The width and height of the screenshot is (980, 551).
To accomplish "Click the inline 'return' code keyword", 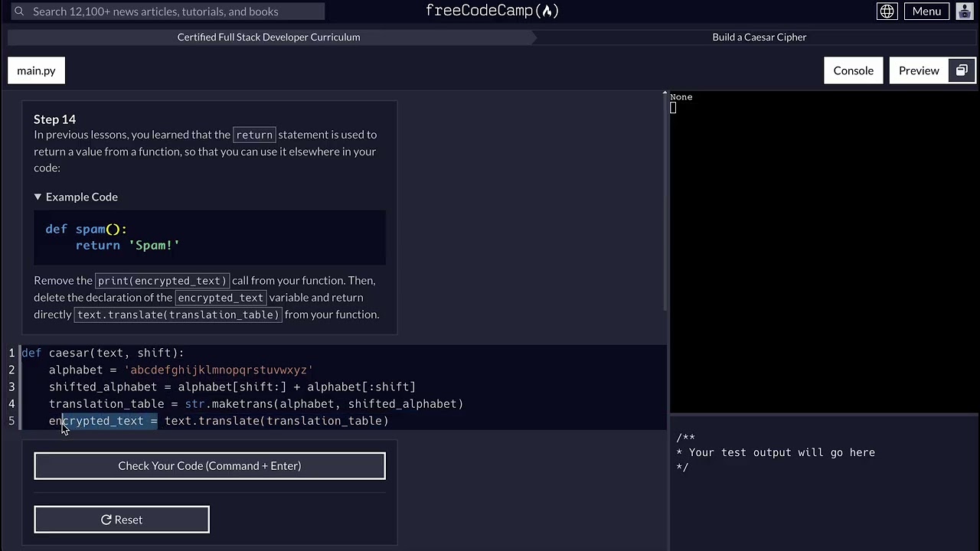I will pos(254,135).
